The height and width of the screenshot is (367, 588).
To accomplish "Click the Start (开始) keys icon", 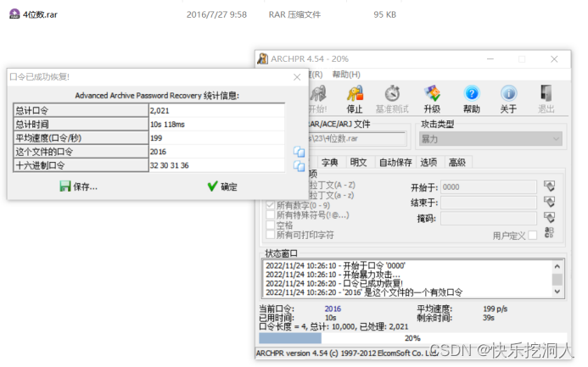I will click(318, 93).
